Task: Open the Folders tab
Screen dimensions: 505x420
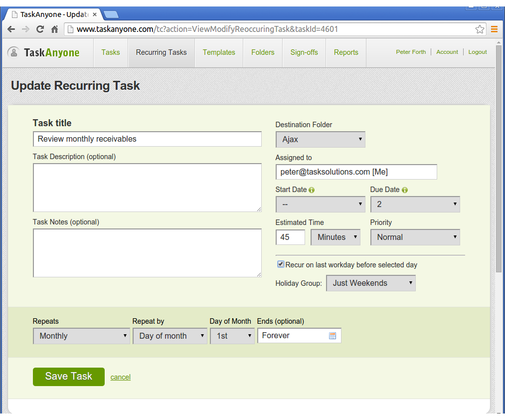Action: click(x=263, y=52)
